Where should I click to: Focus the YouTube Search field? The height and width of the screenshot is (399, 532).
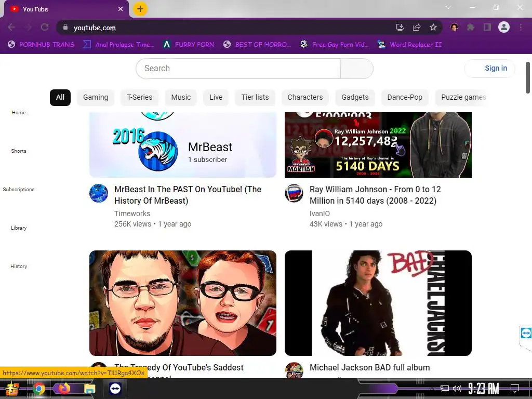coord(238,69)
